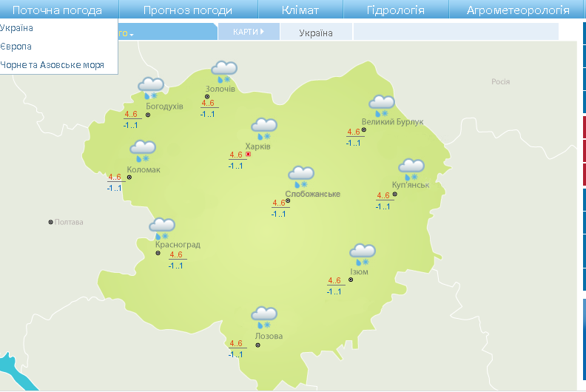586x392 pixels.
Task: Click the Богодухів city label
Action: coord(164,106)
